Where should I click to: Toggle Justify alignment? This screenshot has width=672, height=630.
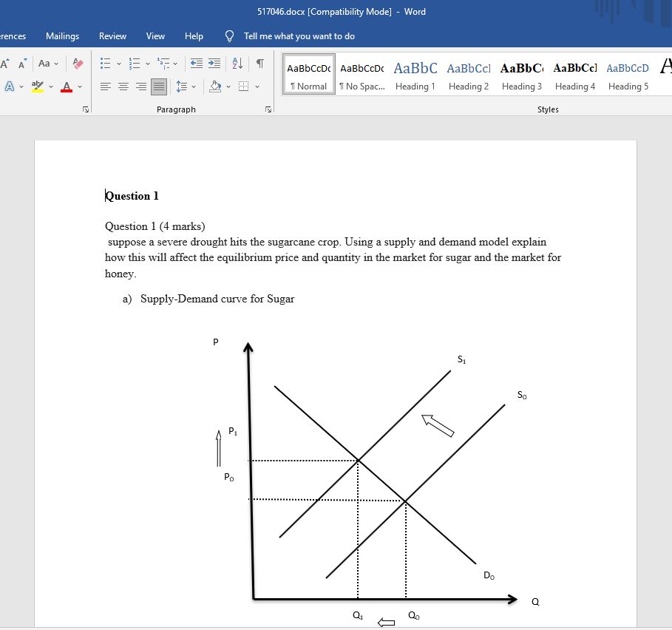pos(159,87)
